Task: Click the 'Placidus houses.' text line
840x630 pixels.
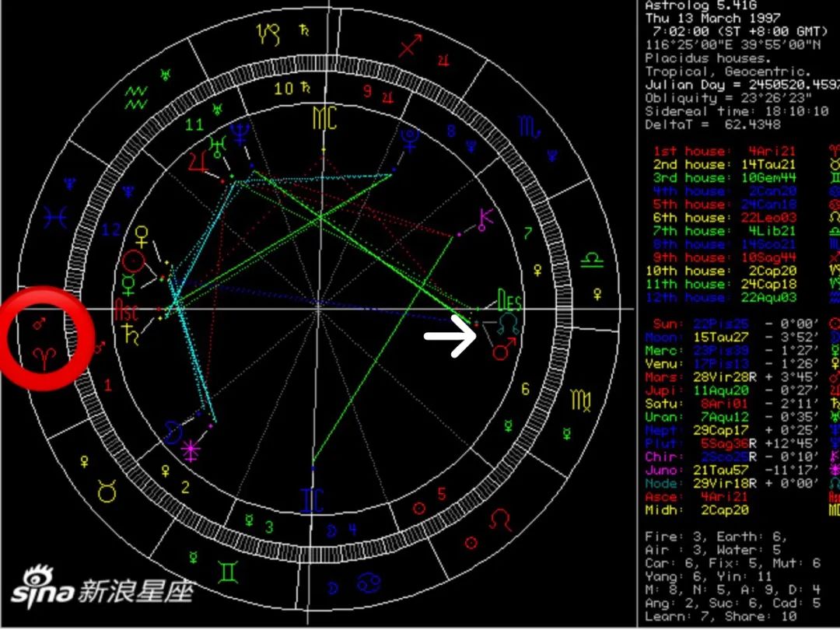Action: pos(708,58)
